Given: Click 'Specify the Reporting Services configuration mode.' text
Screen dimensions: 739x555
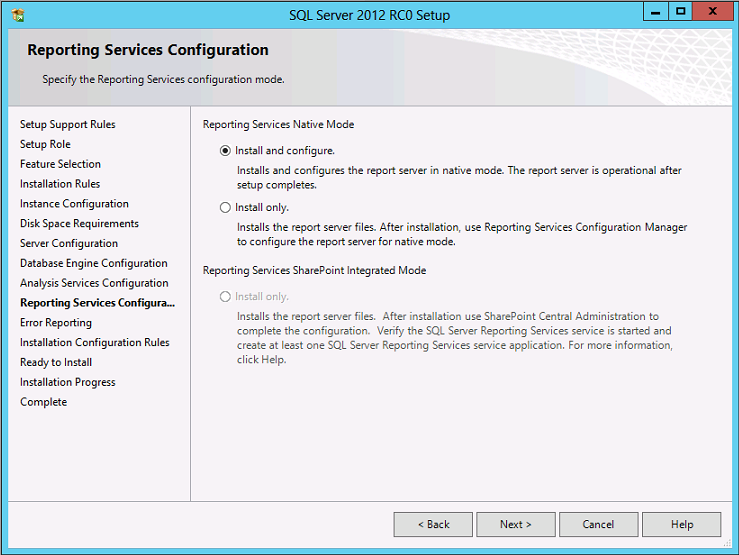Looking at the screenshot, I should pos(164,79).
